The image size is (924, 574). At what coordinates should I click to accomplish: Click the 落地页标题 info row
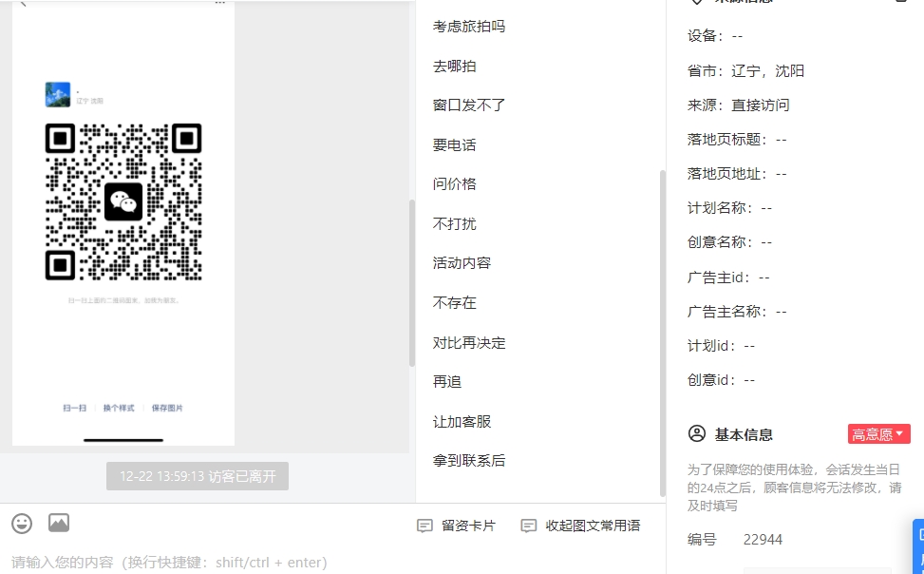pos(737,139)
